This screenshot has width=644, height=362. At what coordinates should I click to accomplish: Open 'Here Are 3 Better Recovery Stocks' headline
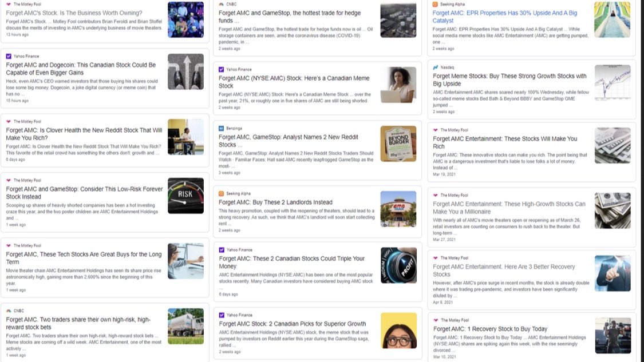pos(504,270)
